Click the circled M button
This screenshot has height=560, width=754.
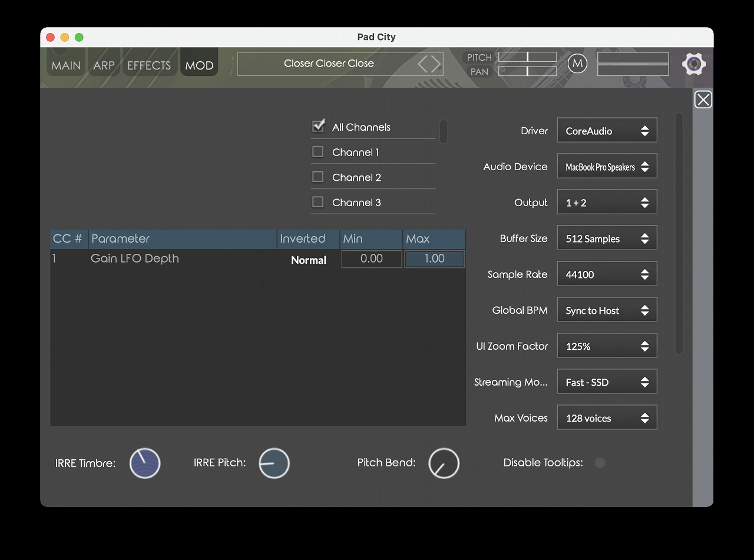tap(577, 64)
